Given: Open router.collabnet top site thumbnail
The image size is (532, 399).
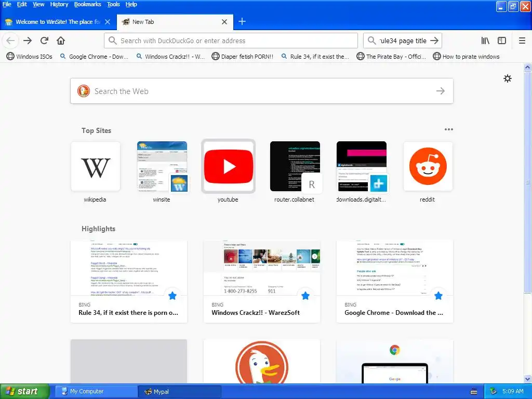Looking at the screenshot, I should (295, 166).
